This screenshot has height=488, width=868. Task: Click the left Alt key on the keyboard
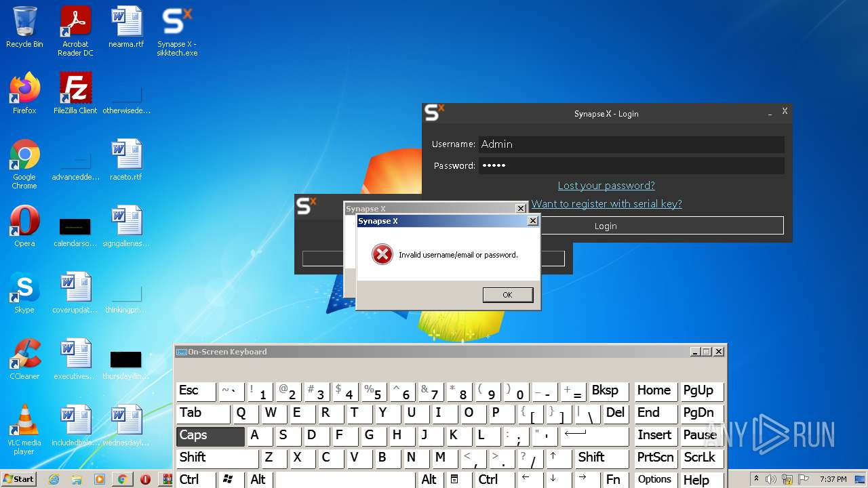(x=260, y=480)
